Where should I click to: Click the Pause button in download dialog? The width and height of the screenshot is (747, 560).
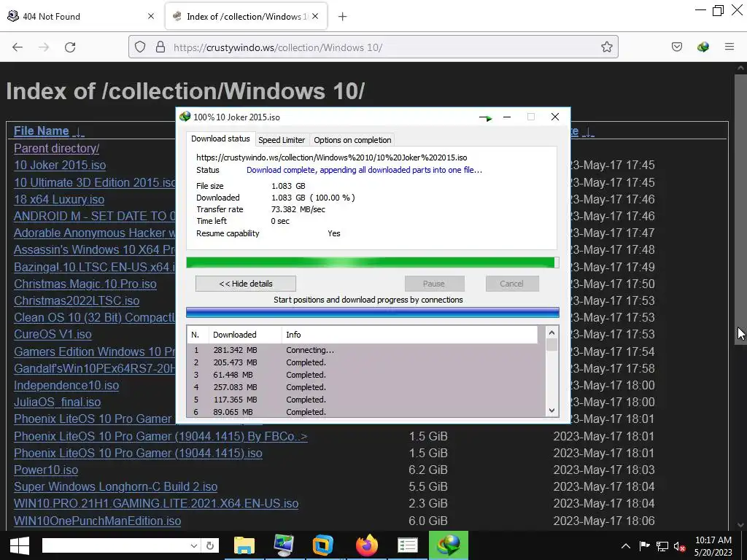(x=434, y=284)
